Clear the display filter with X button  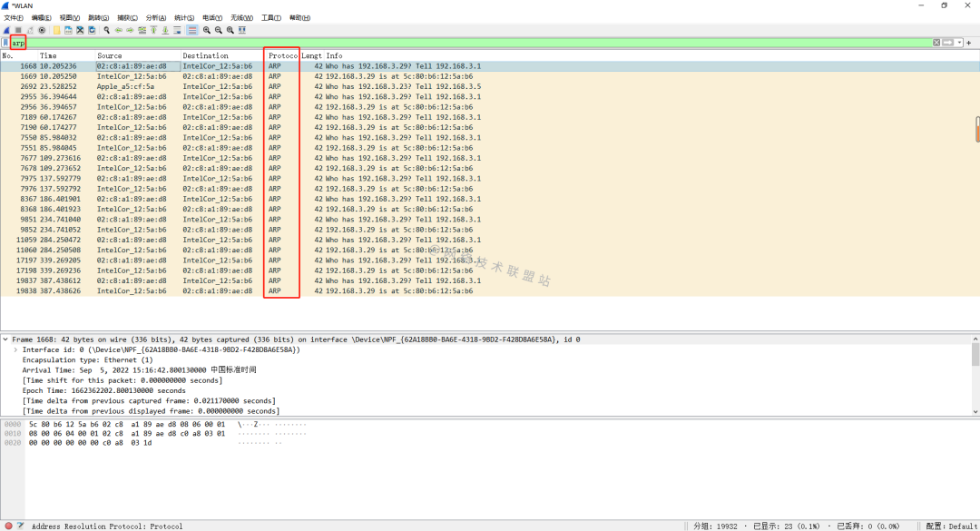coord(936,43)
